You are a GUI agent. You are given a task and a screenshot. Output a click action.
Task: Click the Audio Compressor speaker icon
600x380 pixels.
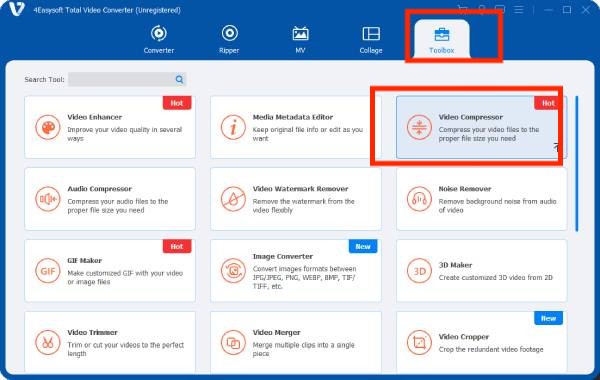[48, 199]
